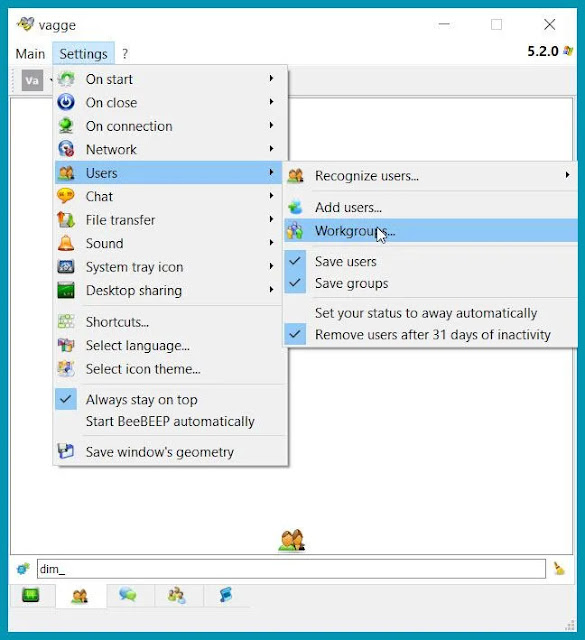The width and height of the screenshot is (585, 640).
Task: Click the Add users plus icon
Action: click(295, 207)
